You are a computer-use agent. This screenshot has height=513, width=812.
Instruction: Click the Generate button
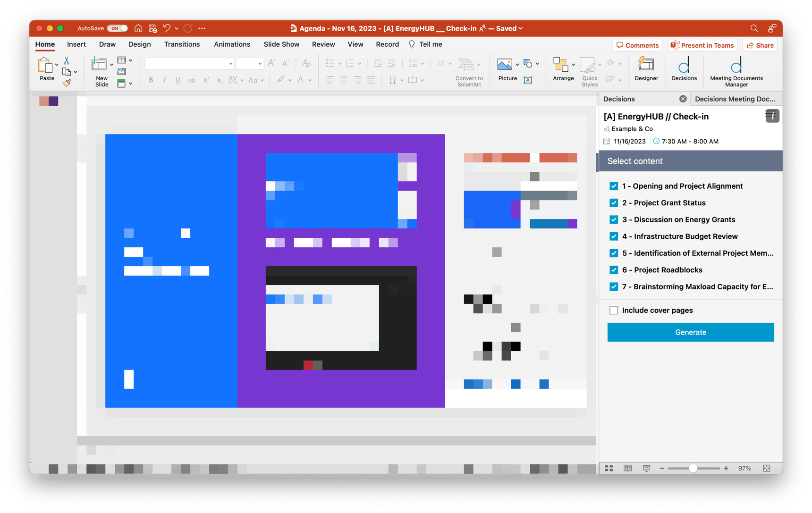(x=690, y=332)
